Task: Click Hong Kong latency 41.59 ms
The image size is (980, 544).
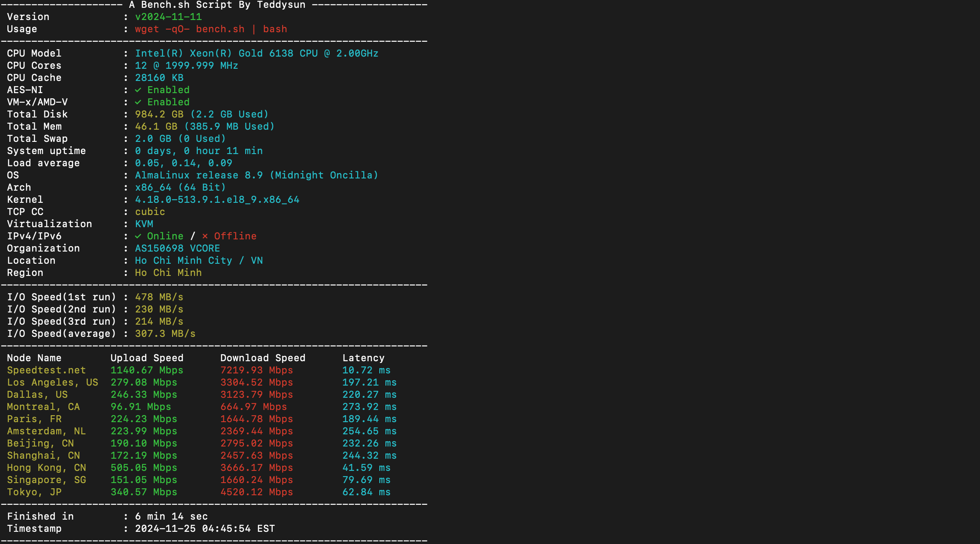Action: tap(366, 467)
